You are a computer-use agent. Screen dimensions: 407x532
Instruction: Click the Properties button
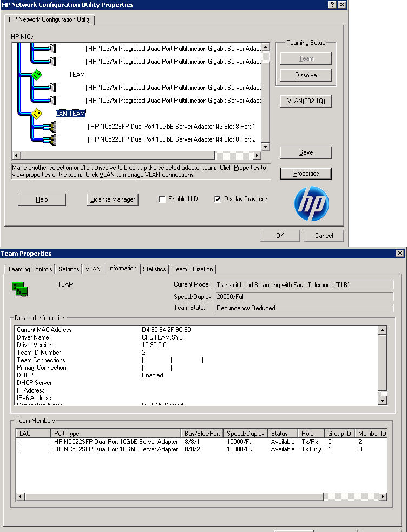coord(306,174)
